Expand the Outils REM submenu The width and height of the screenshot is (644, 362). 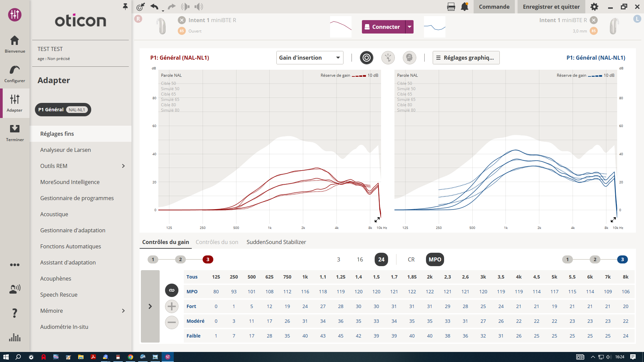(123, 166)
